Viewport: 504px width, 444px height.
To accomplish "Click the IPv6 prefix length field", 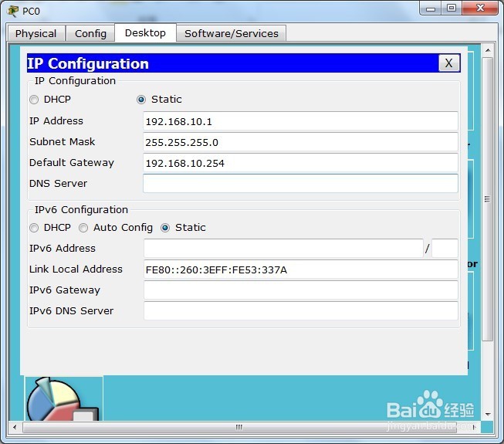I will (445, 248).
